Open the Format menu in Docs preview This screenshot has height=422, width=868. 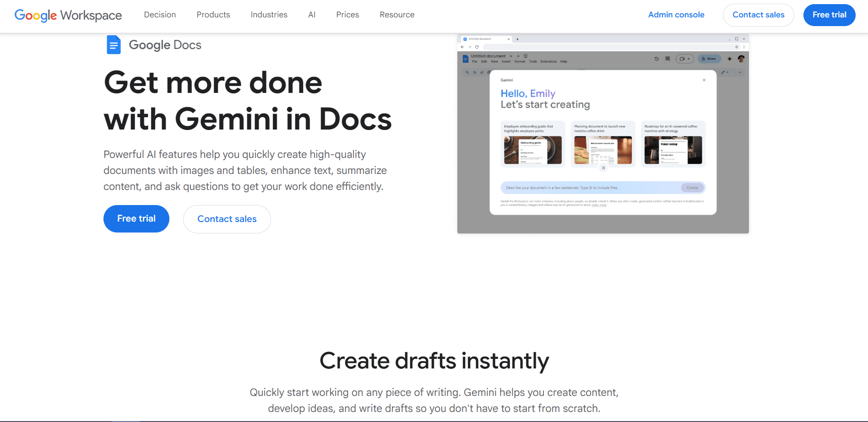pyautogui.click(x=520, y=61)
